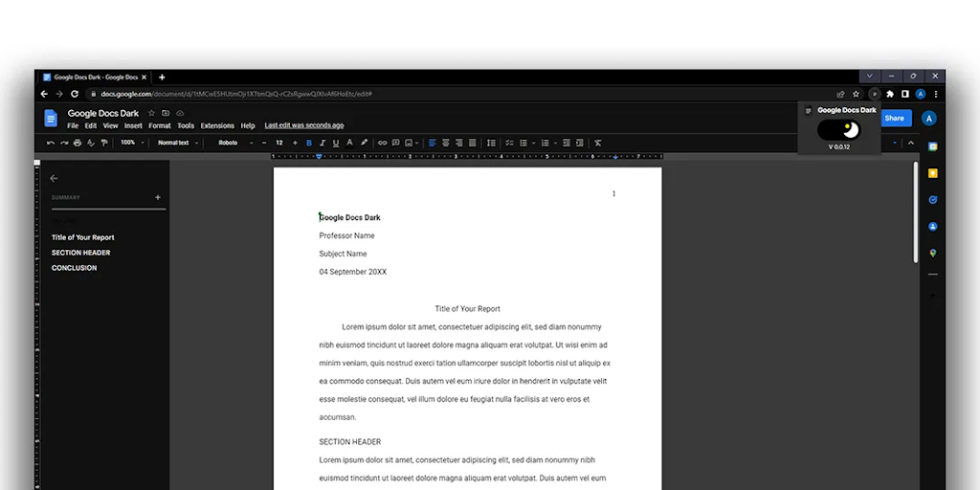Toggle the dark mode moon switch
The width and height of the screenshot is (980, 490).
click(x=838, y=130)
